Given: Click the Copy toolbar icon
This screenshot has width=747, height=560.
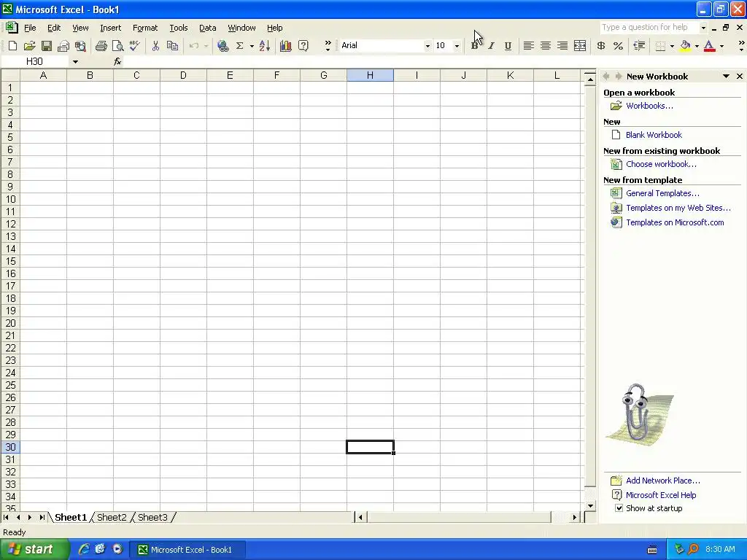Looking at the screenshot, I should tap(172, 46).
